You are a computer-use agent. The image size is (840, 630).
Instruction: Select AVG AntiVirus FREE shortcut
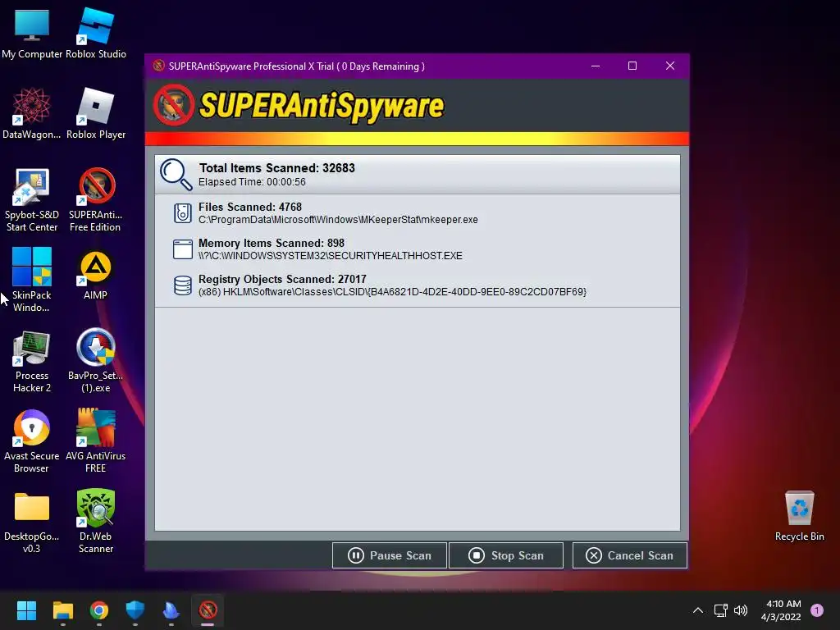pos(96,441)
